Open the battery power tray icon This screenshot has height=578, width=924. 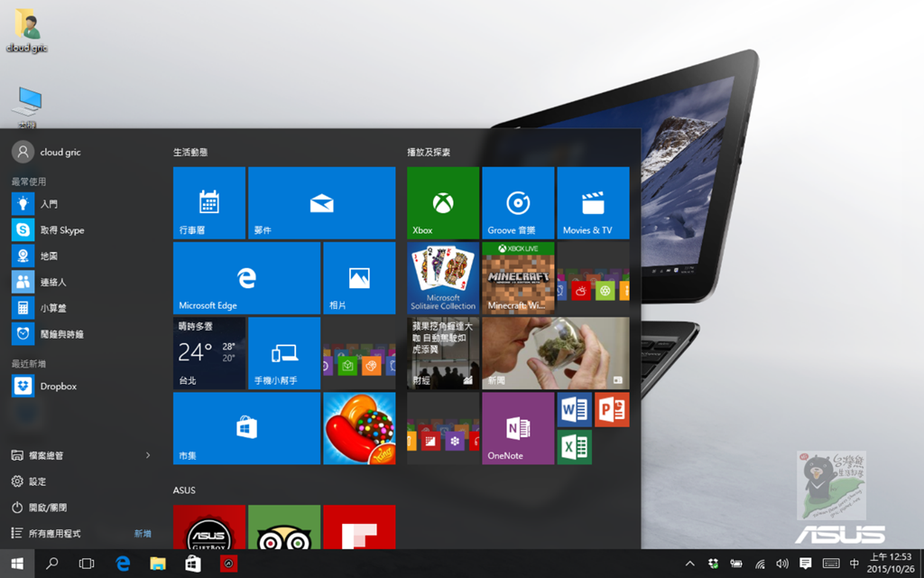pos(736,564)
